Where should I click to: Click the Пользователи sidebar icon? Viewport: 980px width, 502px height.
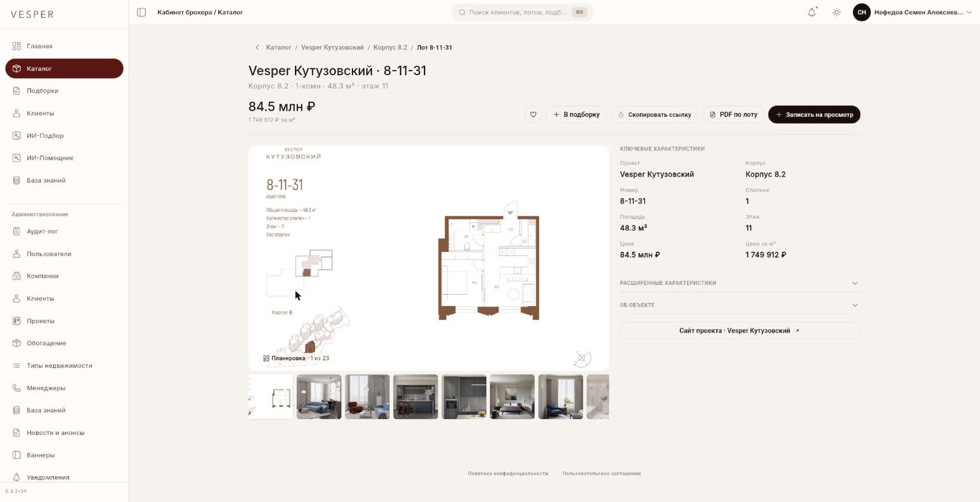(x=17, y=254)
